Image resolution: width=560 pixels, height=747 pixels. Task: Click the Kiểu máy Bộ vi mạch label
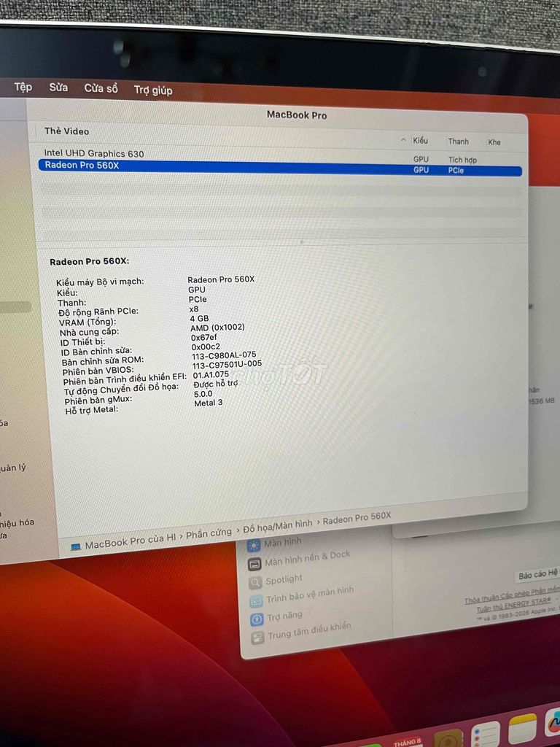tap(100, 282)
